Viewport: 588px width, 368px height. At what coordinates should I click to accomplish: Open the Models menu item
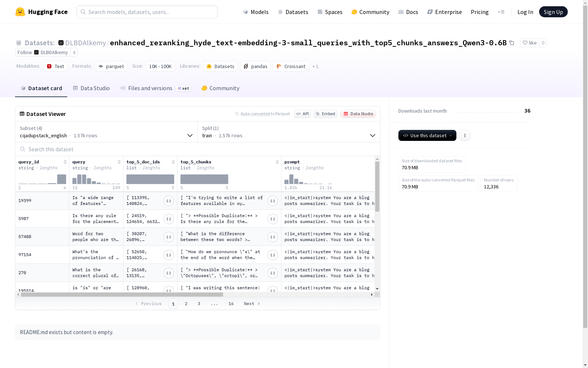click(x=256, y=12)
